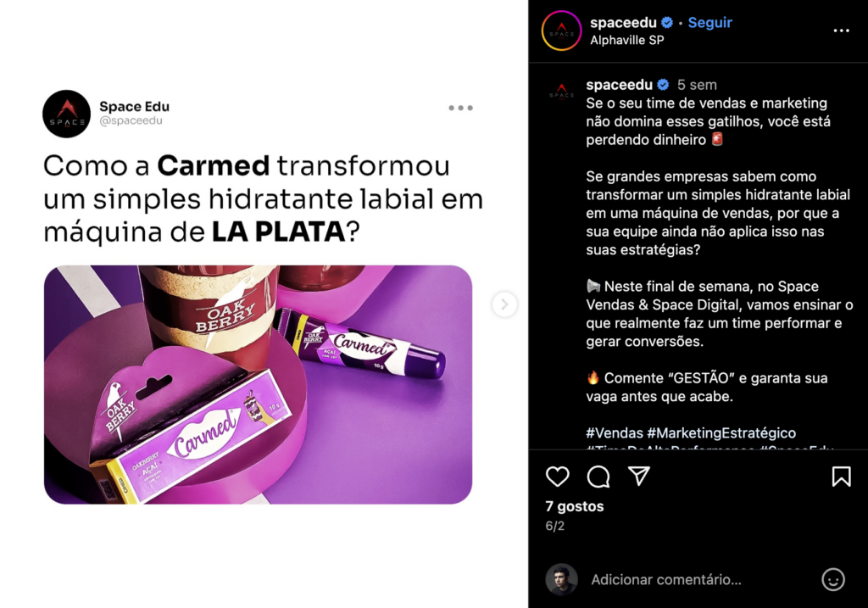Open the #MarketingEstratégico hashtag
The height and width of the screenshot is (608, 868).
(x=721, y=433)
